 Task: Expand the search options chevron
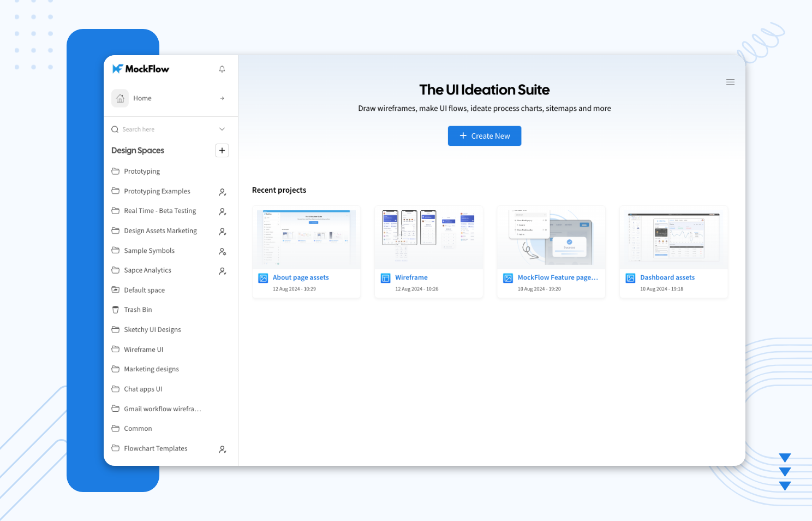pyautogui.click(x=222, y=129)
